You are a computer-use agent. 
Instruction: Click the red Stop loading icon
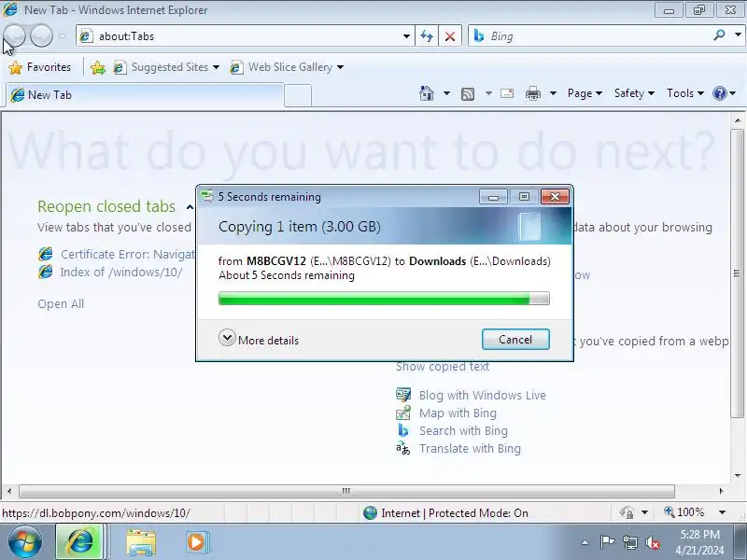(450, 36)
